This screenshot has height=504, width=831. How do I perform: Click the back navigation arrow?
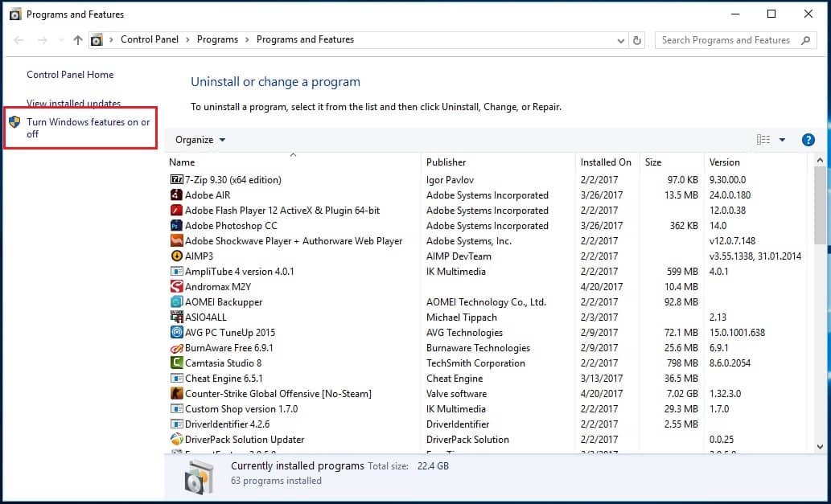point(19,40)
